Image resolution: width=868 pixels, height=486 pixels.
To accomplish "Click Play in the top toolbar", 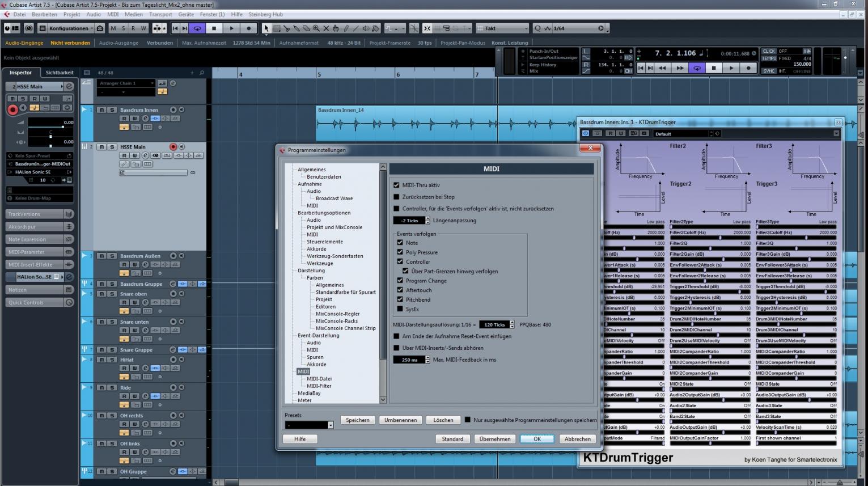I will click(x=231, y=28).
